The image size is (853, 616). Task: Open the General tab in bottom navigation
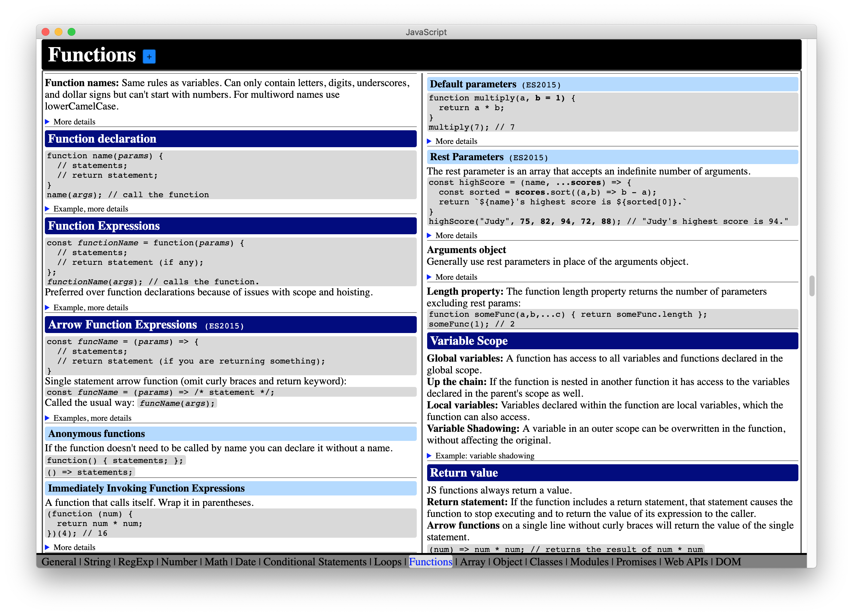pyautogui.click(x=59, y=562)
